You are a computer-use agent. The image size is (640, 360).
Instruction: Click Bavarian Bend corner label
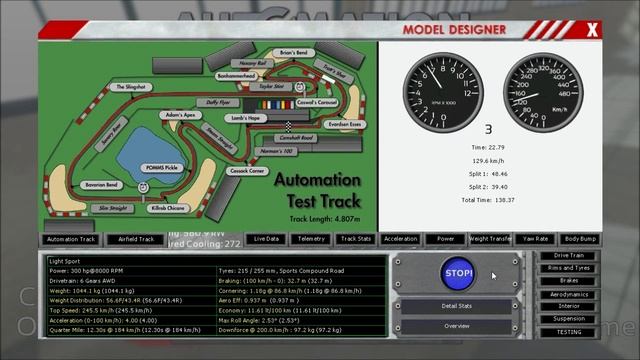tap(101, 185)
